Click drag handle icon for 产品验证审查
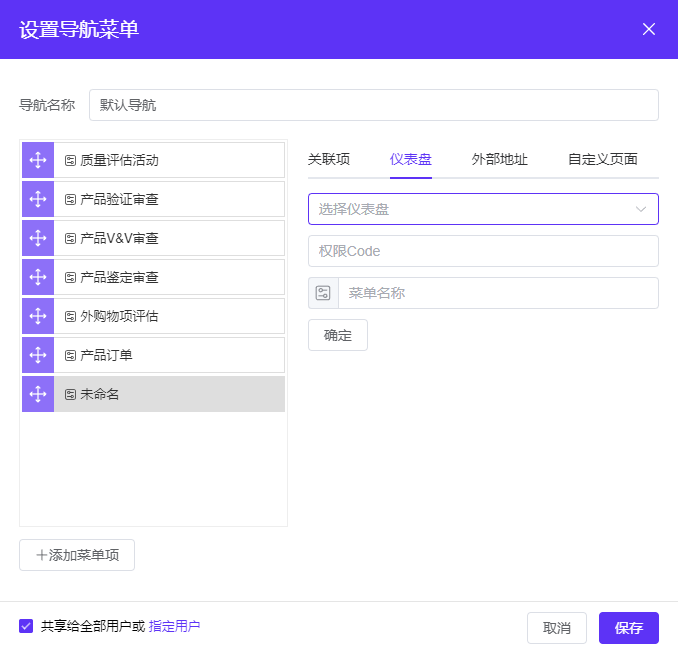 [38, 199]
